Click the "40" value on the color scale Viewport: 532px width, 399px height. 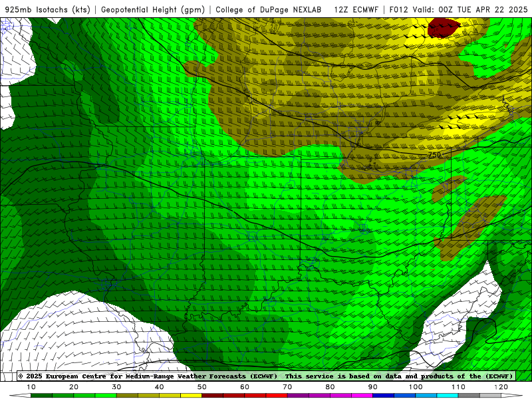click(x=159, y=387)
